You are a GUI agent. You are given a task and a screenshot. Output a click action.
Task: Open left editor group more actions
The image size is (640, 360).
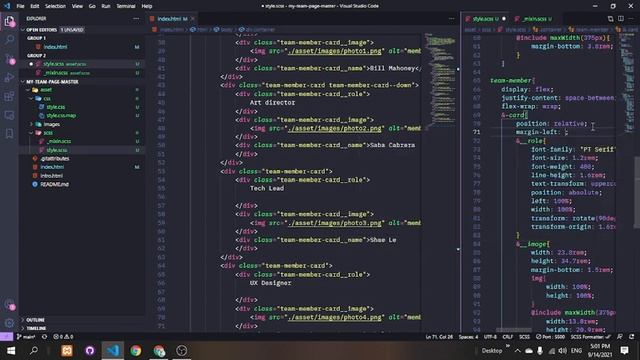point(451,18)
